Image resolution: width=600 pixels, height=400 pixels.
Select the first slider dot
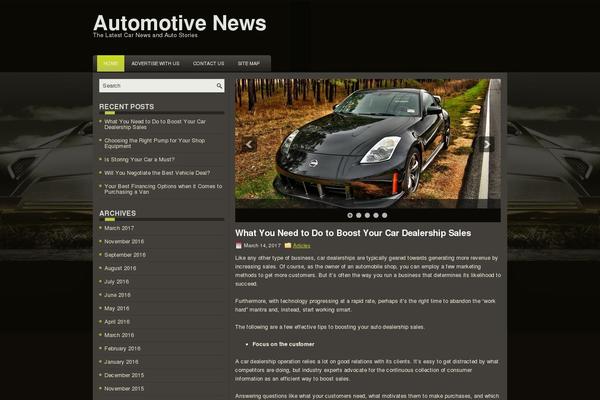[350, 215]
